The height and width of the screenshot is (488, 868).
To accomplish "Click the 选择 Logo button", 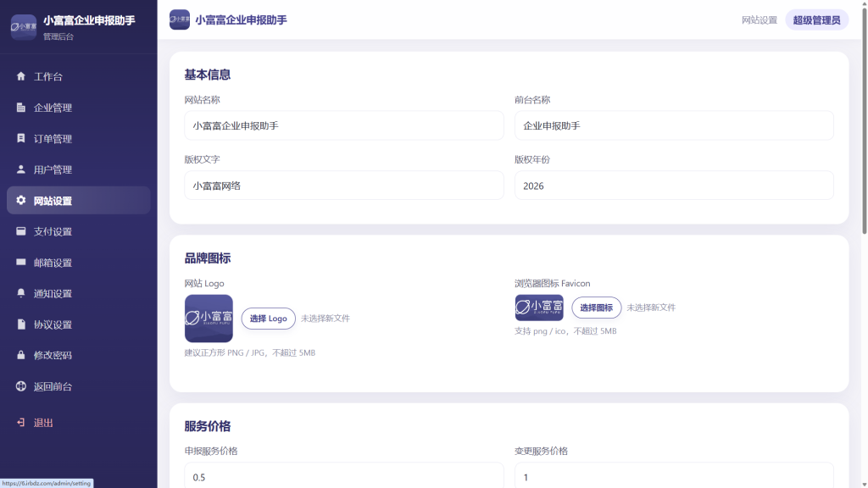I will click(269, 319).
